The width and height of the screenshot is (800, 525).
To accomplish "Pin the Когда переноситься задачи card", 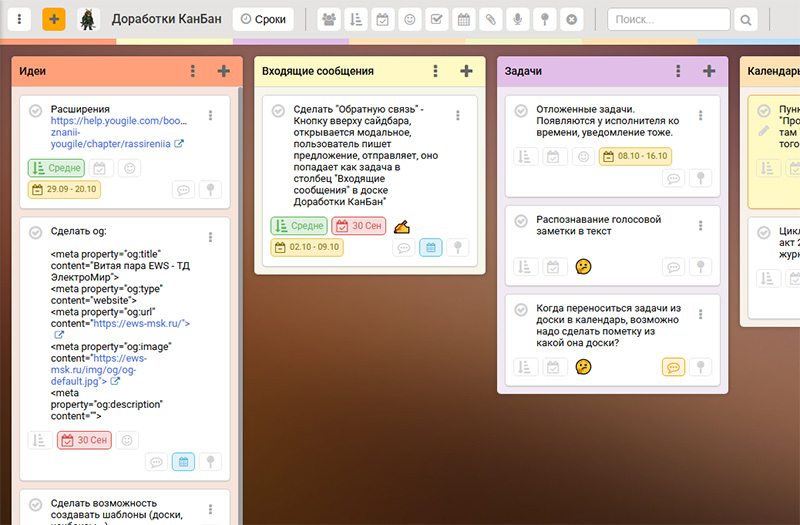I will coord(701,366).
